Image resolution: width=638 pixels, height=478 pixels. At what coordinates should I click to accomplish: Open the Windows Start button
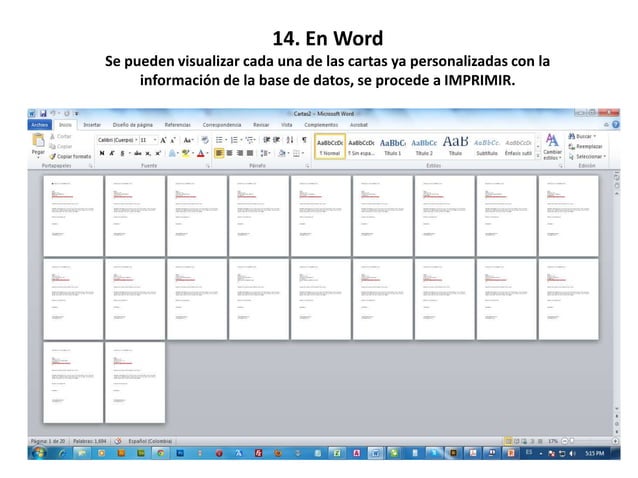pos(39,453)
